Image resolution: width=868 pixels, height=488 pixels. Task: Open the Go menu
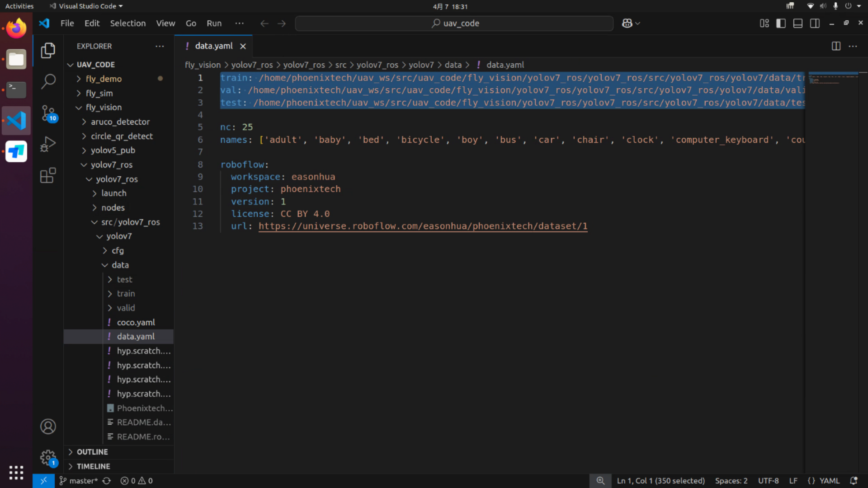pos(191,23)
